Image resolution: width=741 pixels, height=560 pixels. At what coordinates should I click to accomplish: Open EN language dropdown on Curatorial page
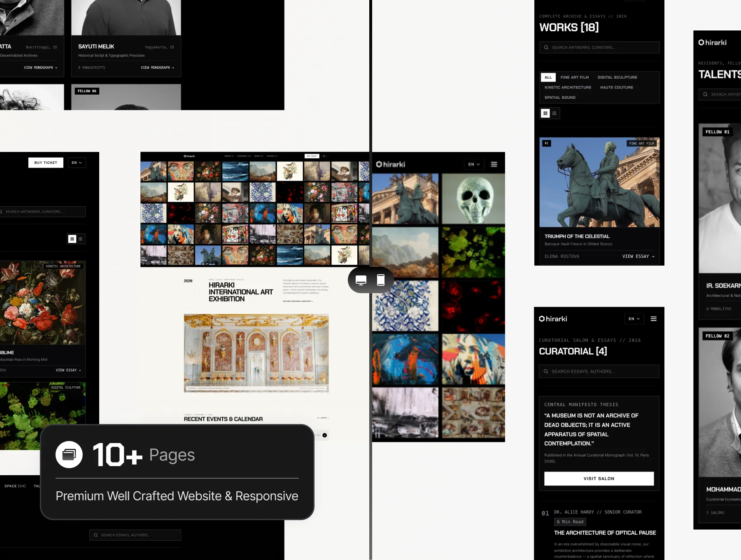[634, 319]
